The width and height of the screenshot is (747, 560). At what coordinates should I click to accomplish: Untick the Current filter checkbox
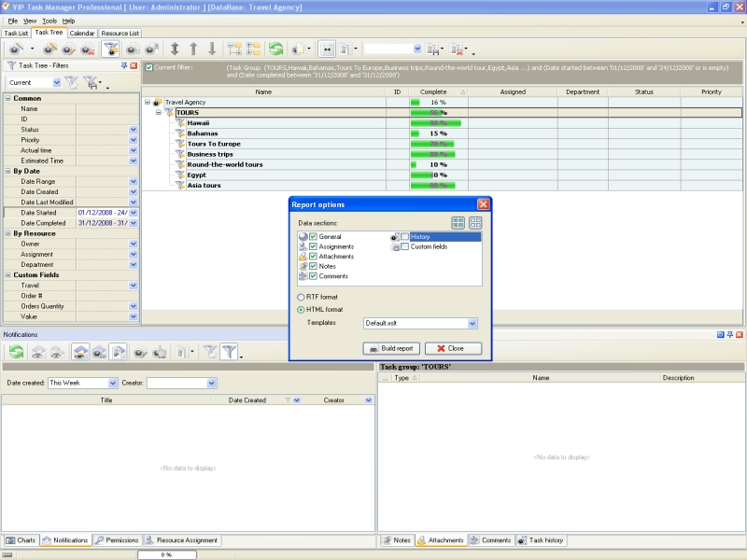point(149,67)
